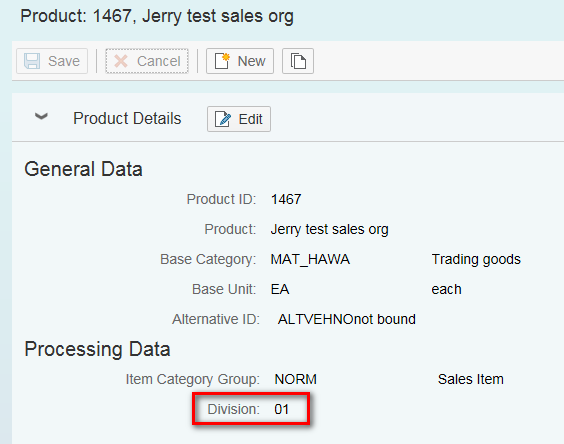This screenshot has height=444, width=564.
Task: Click the pencil Edit icon
Action: (223, 119)
